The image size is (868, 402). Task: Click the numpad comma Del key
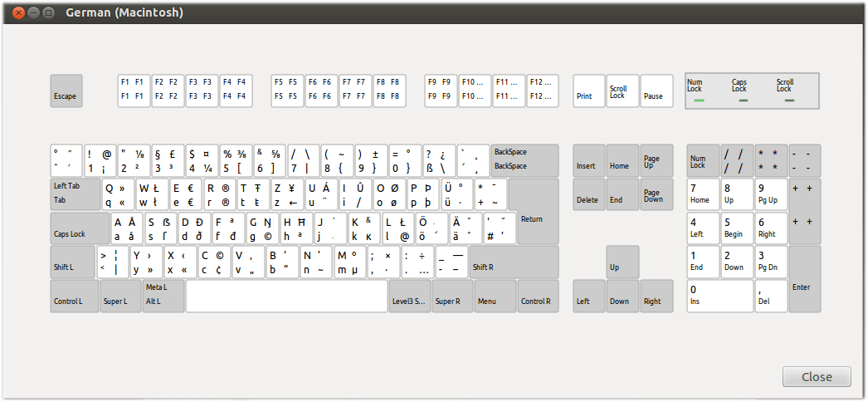(x=771, y=297)
